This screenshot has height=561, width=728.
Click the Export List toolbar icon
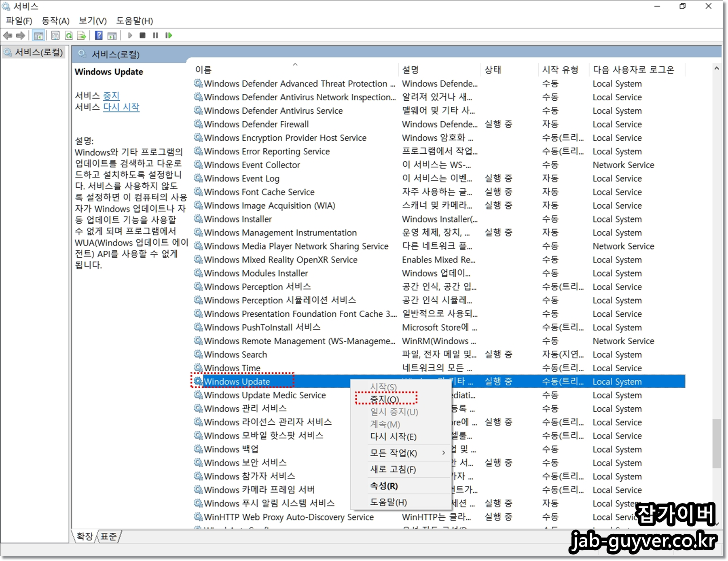(82, 36)
